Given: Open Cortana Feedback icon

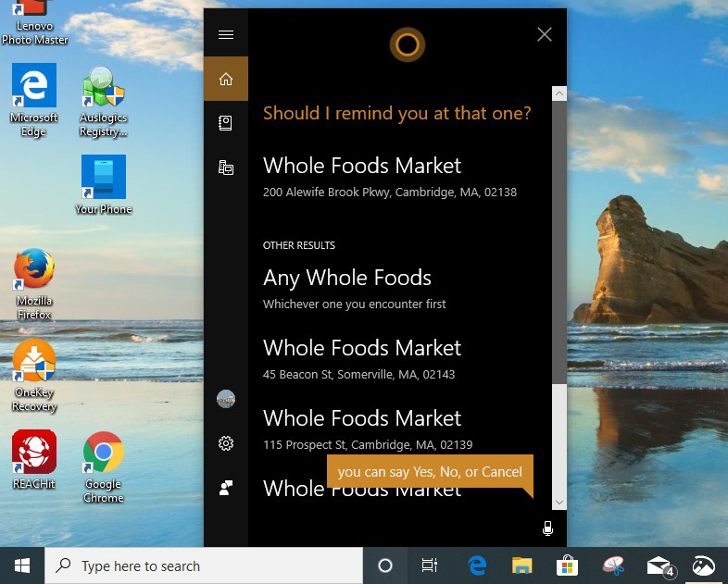Looking at the screenshot, I should point(226,488).
